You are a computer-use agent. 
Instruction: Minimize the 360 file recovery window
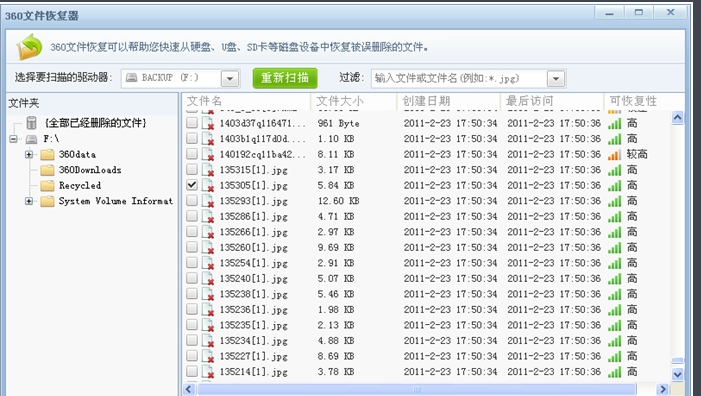[609, 13]
